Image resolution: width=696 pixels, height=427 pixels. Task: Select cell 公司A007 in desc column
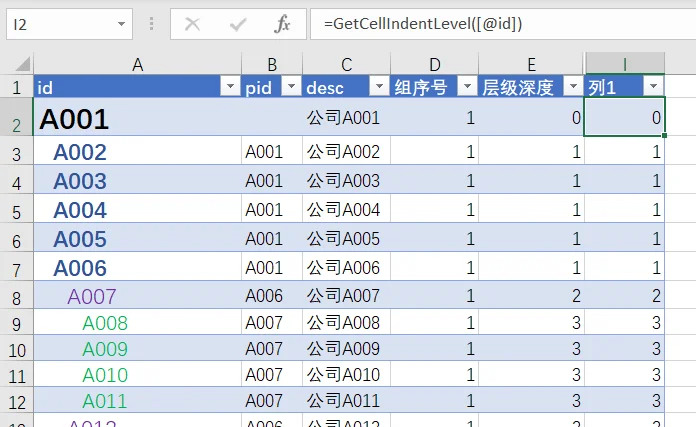pyautogui.click(x=347, y=295)
